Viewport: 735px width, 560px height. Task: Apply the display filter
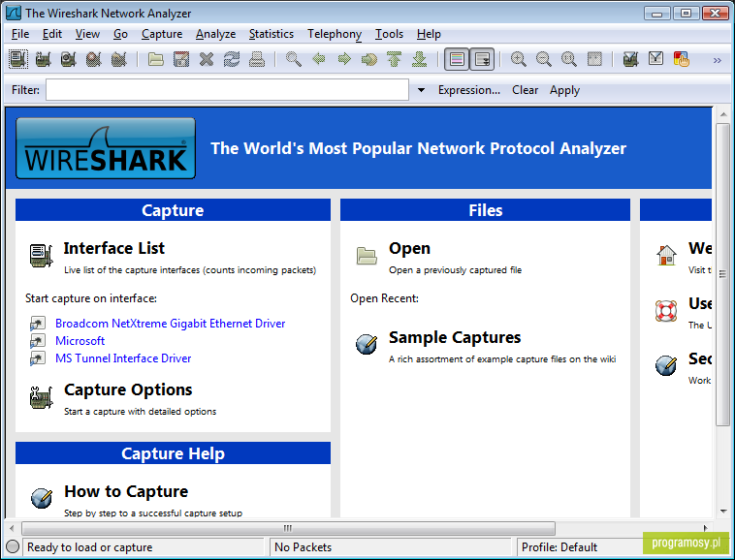(565, 90)
